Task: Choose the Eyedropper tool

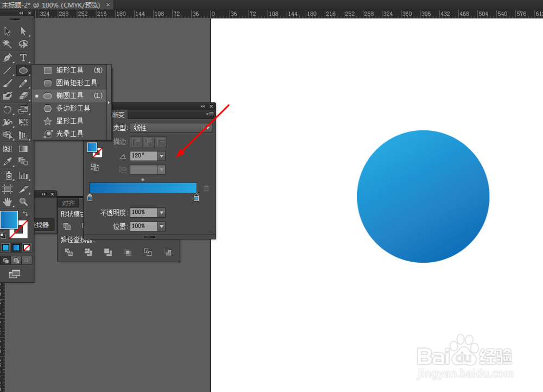Action: pos(7,161)
